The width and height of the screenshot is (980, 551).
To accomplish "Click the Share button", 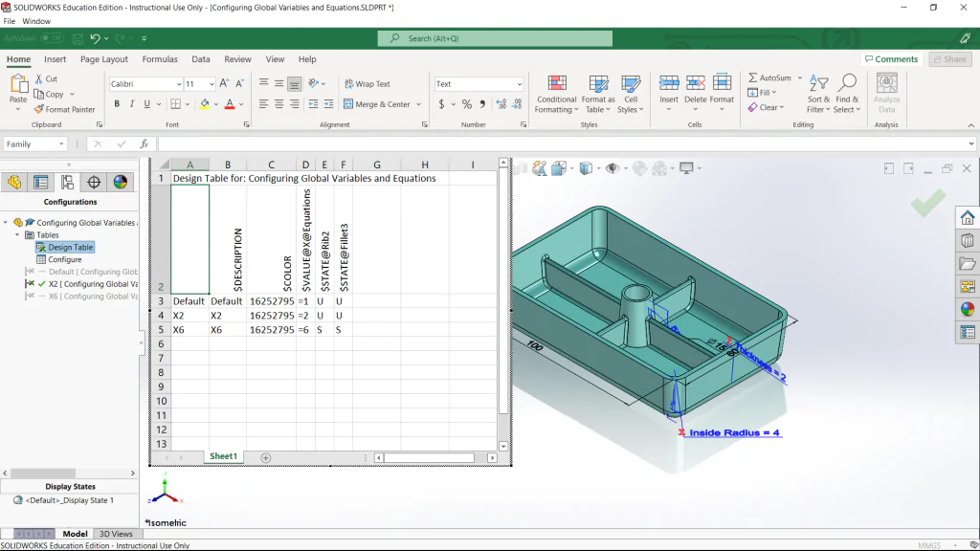I will pos(950,59).
